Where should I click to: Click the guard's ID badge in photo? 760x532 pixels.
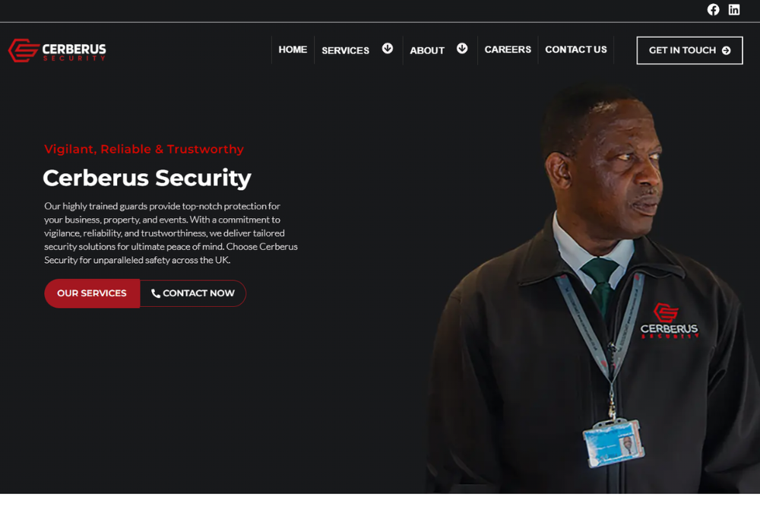point(613,443)
